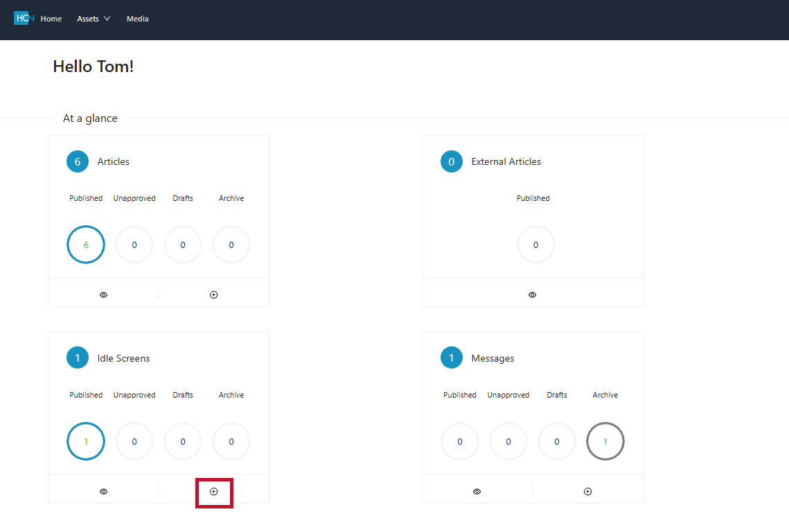Click the Messages Drafts count circle

[557, 441]
